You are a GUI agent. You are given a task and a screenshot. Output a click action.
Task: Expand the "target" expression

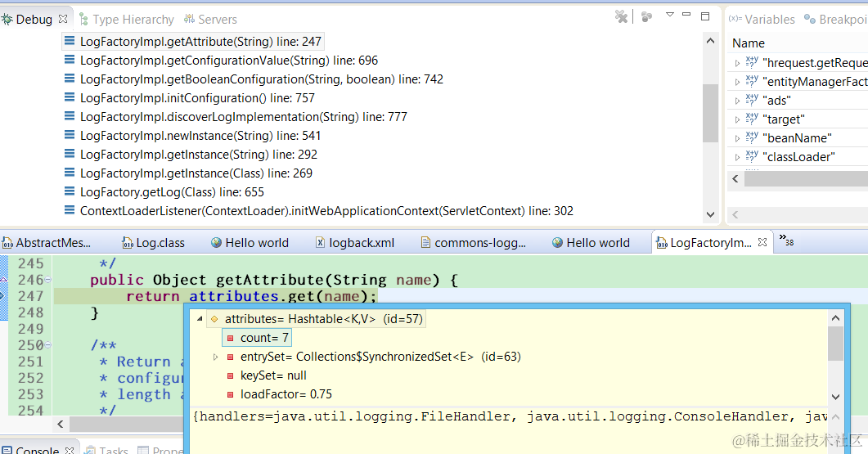tap(737, 119)
